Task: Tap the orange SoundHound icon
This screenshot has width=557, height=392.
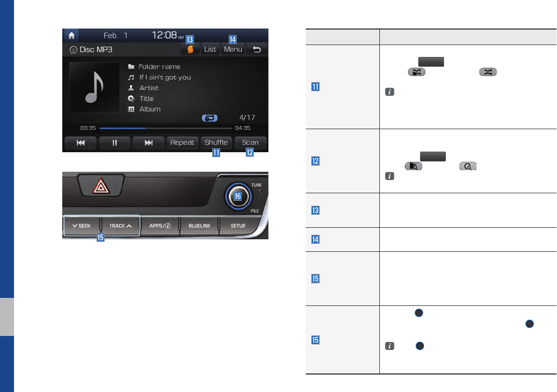Action: (190, 50)
